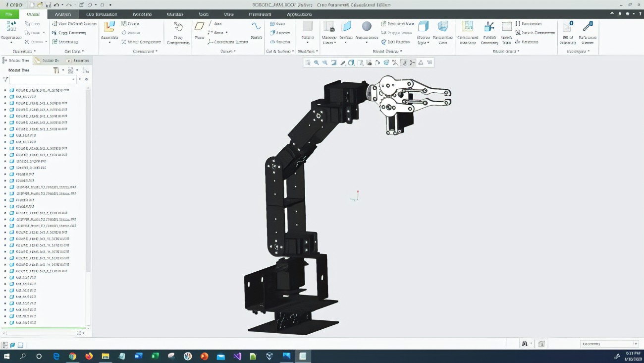Viewport: 644px width, 363px height.
Task: Click the Regenerate icon in Operations group
Action: pos(11,27)
